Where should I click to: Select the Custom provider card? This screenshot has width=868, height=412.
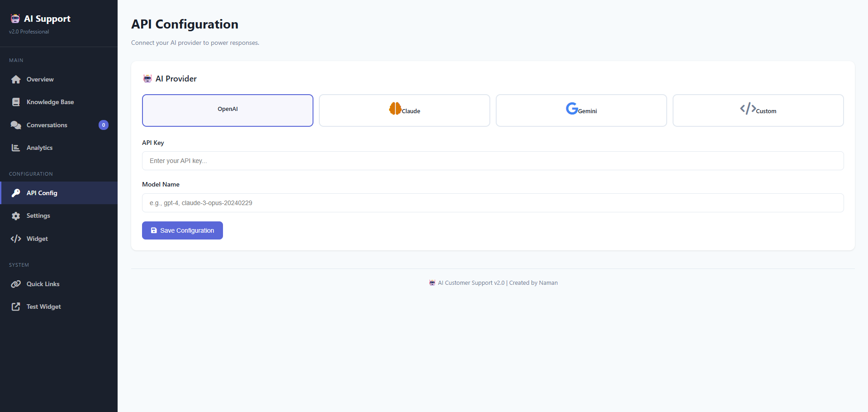tap(758, 110)
